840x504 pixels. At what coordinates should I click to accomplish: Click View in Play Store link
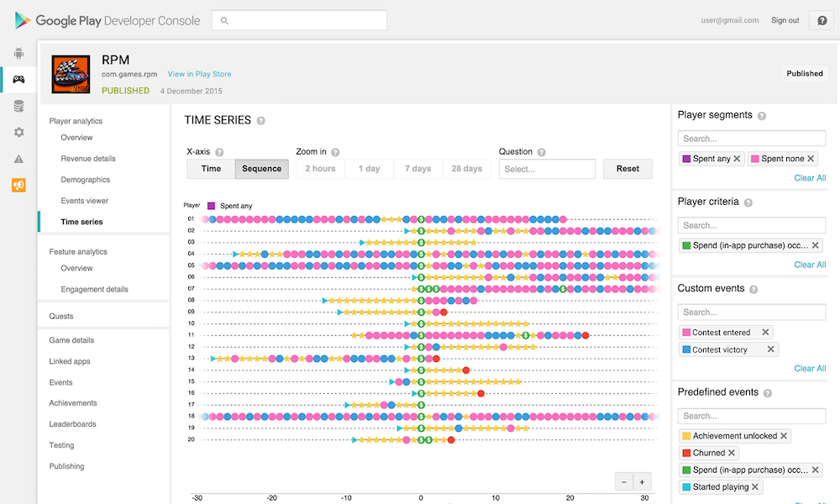click(x=199, y=74)
